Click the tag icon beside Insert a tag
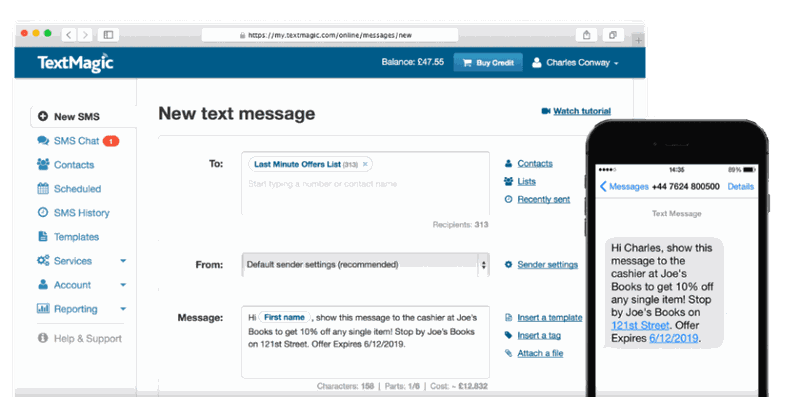 tap(508, 335)
